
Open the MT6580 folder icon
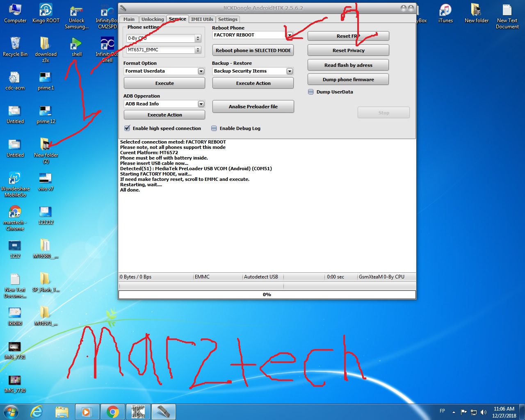(x=46, y=249)
